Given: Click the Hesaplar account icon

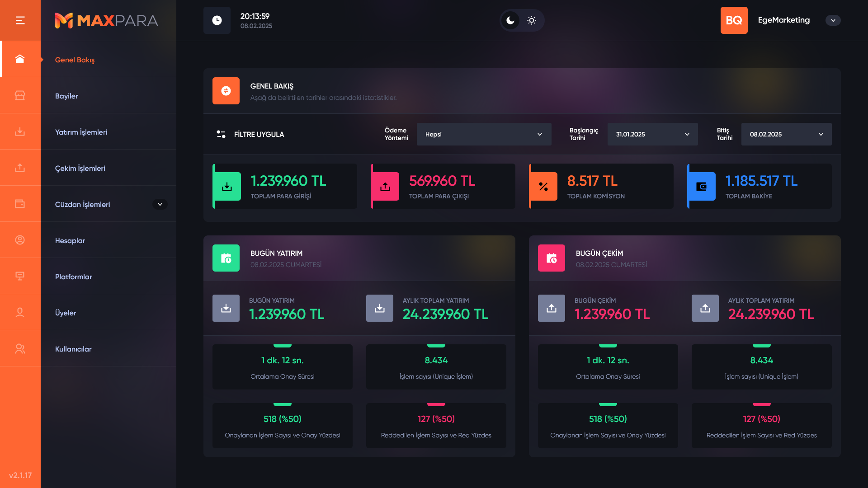Looking at the screenshot, I should pos(20,240).
